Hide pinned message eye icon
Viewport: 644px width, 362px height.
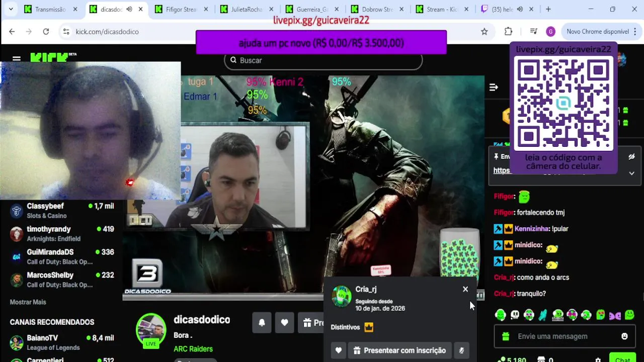point(631,156)
